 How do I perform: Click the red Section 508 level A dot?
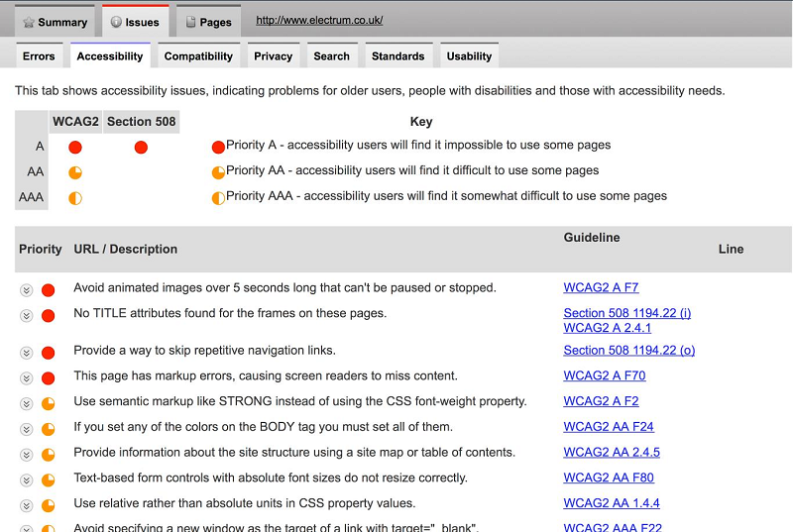tap(141, 147)
